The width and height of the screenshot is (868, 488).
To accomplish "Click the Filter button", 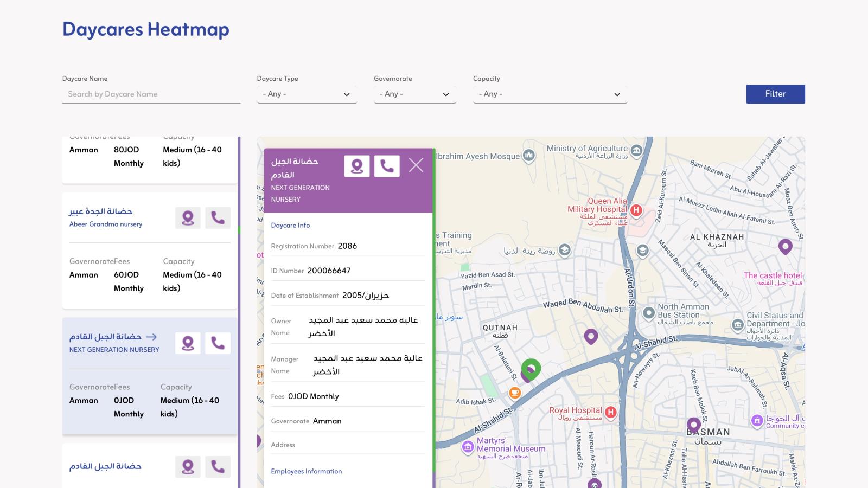I will [x=776, y=94].
